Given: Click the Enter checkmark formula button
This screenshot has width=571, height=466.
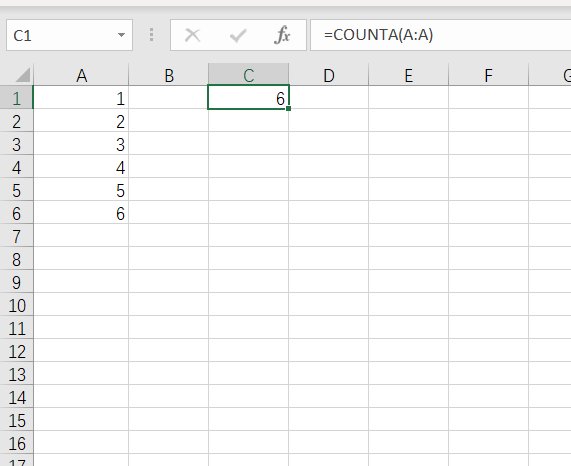Looking at the screenshot, I should [x=238, y=35].
